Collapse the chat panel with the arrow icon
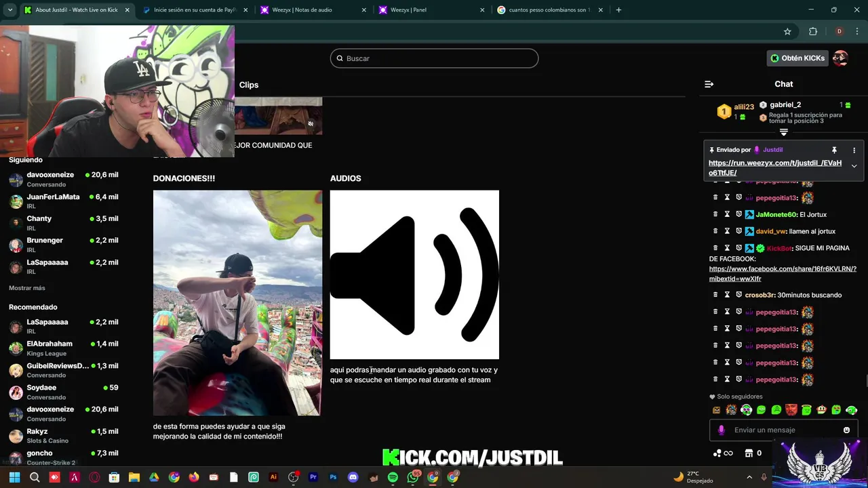The width and height of the screenshot is (868, 488). point(709,84)
